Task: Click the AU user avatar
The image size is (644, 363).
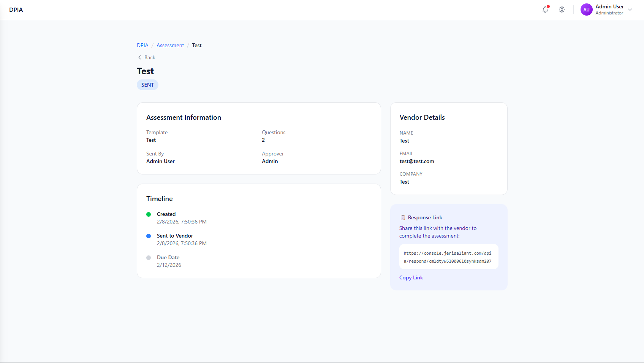Action: click(x=586, y=10)
